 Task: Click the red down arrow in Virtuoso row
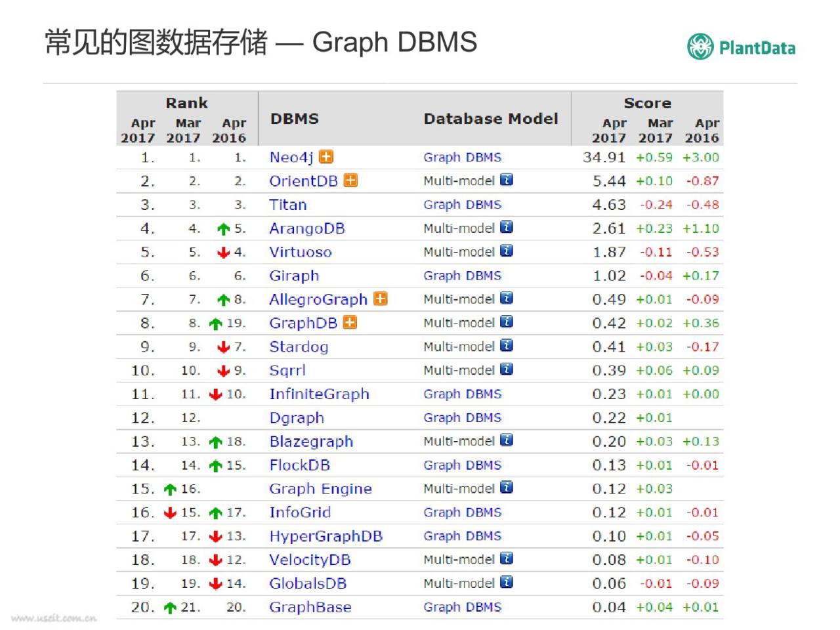(x=224, y=253)
